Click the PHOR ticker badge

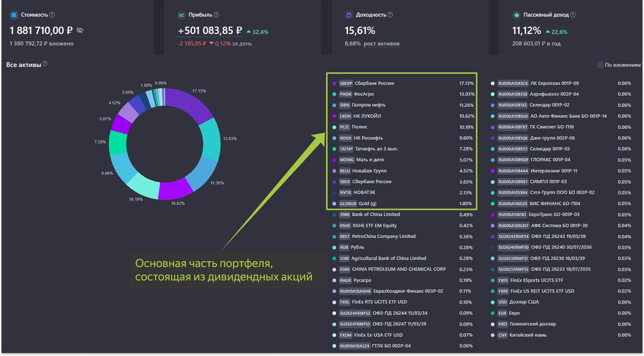(x=345, y=94)
